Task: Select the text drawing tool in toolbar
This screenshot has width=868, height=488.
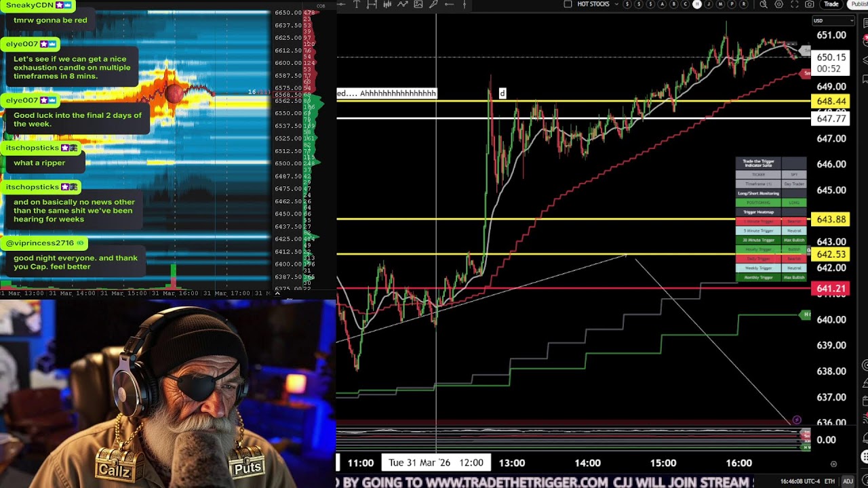Action: point(357,4)
